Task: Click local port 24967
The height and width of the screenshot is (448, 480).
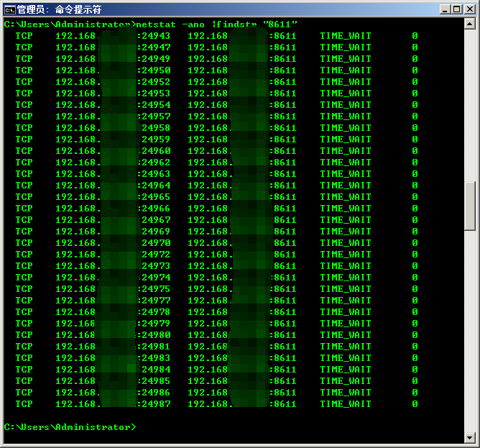Action: coord(156,220)
